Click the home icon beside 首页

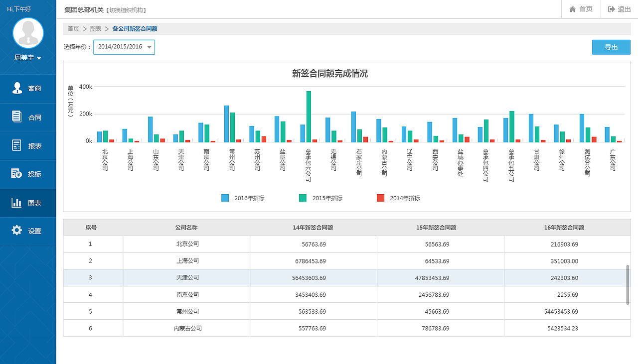(x=573, y=9)
